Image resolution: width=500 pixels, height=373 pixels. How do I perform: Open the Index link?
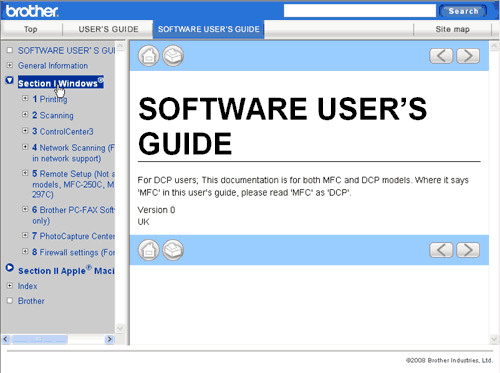(28, 286)
